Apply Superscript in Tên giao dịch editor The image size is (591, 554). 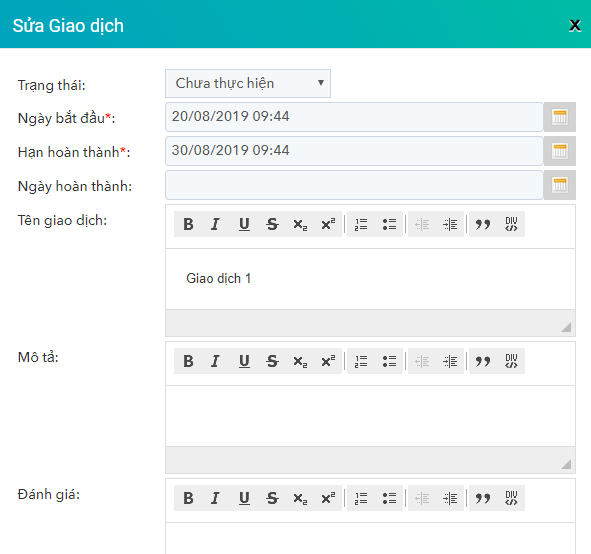tap(328, 224)
